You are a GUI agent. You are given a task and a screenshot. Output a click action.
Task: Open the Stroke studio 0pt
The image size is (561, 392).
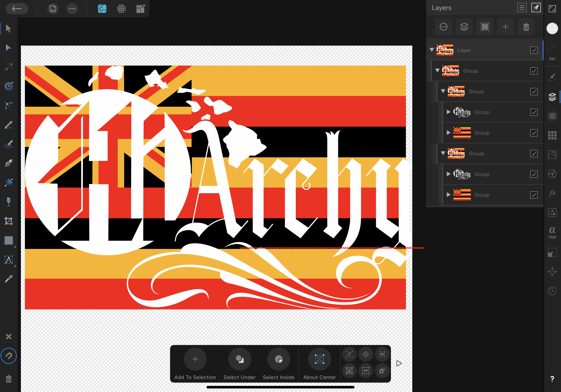click(x=552, y=51)
